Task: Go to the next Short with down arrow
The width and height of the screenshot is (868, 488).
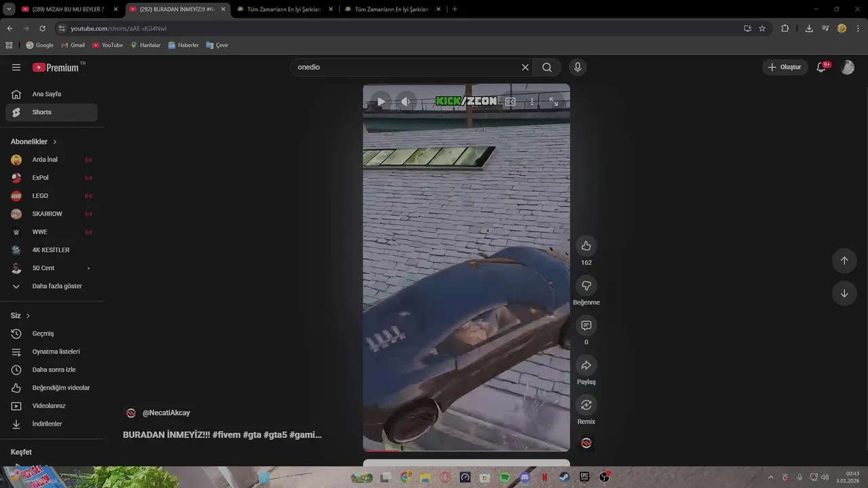Action: pos(844,293)
